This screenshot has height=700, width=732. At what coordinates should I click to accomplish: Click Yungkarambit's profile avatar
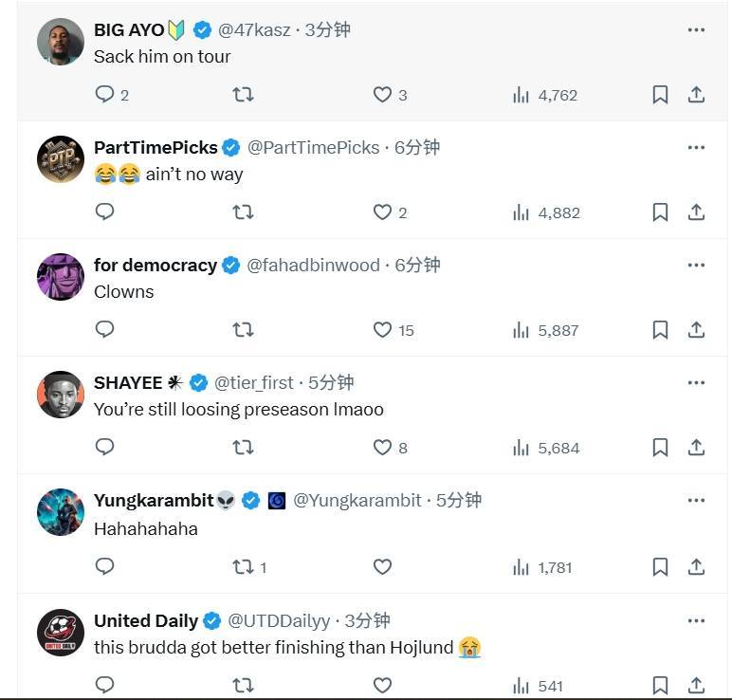(61, 512)
